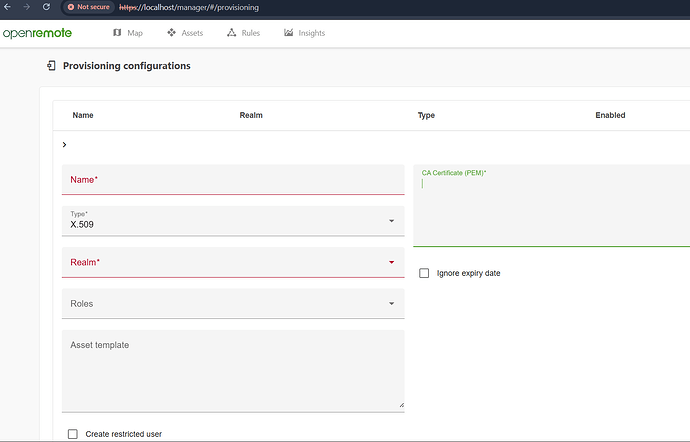Screen dimensions: 690x442
Task: Expand the Roles dropdown
Action: 232,303
